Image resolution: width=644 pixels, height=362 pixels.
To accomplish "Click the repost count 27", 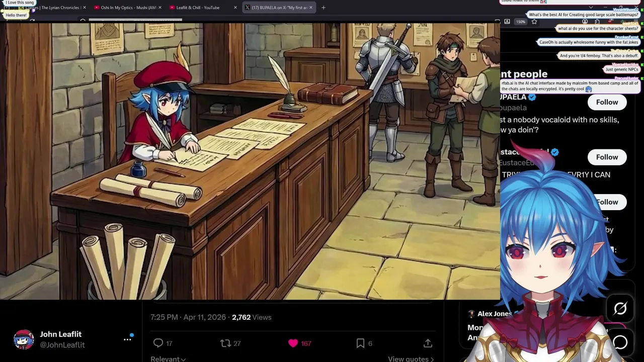I will pos(237,343).
